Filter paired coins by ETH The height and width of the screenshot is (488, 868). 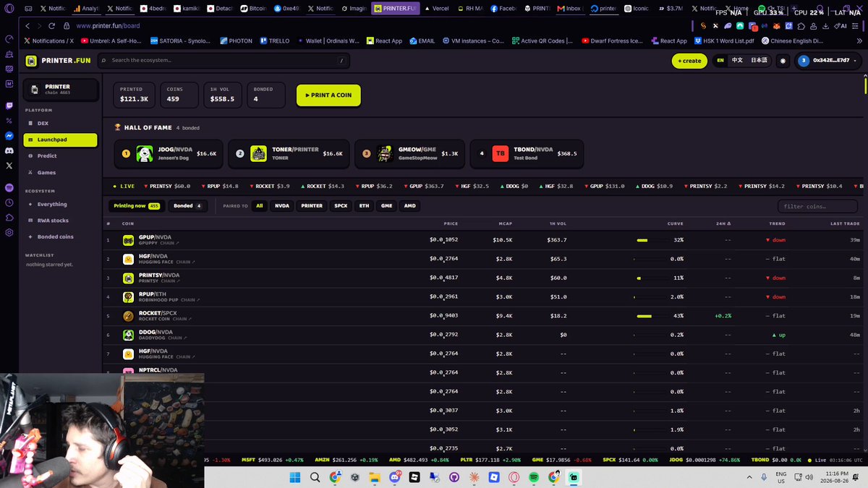pyautogui.click(x=364, y=206)
